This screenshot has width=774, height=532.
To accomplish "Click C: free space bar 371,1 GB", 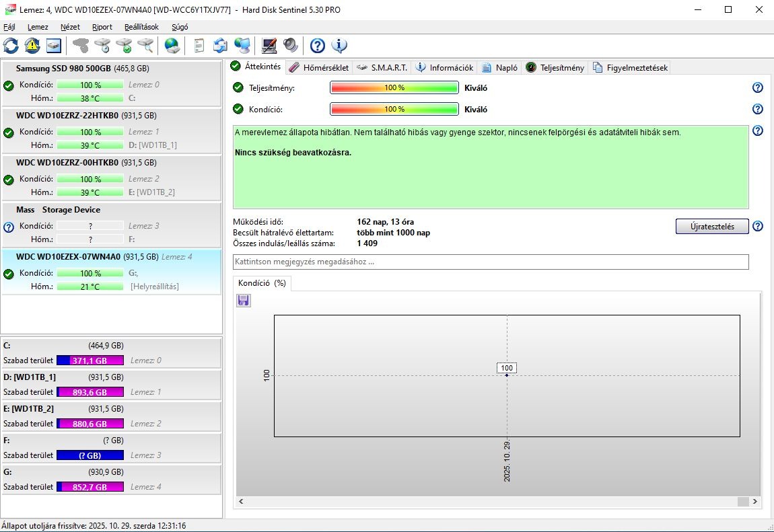I will coord(90,360).
